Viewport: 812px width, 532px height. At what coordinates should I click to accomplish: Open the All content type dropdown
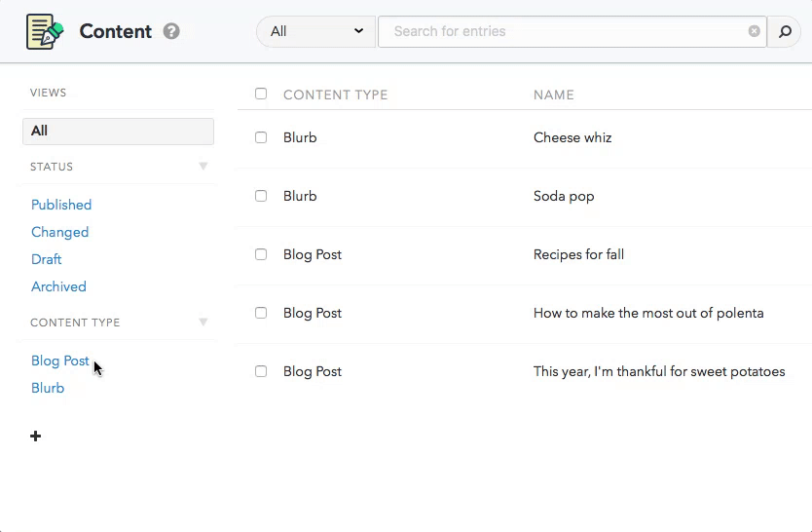315,31
